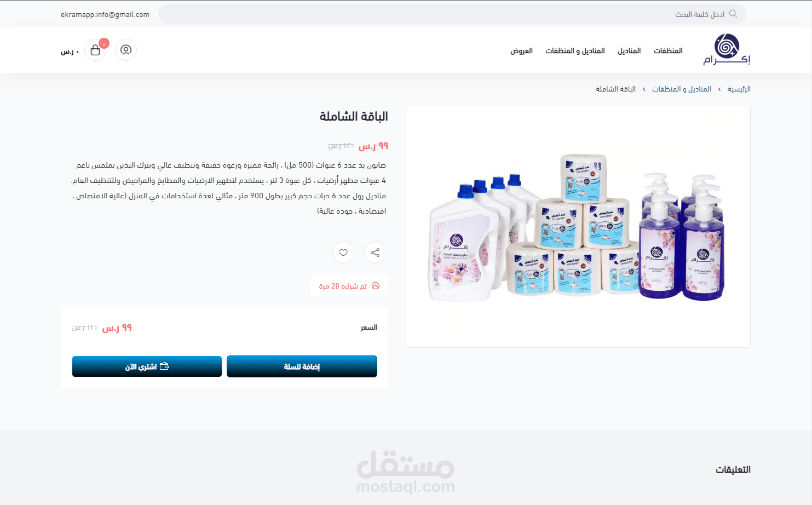Viewport: 812px width, 505px height.
Task: Click the wallet icon on buy now
Action: click(164, 366)
